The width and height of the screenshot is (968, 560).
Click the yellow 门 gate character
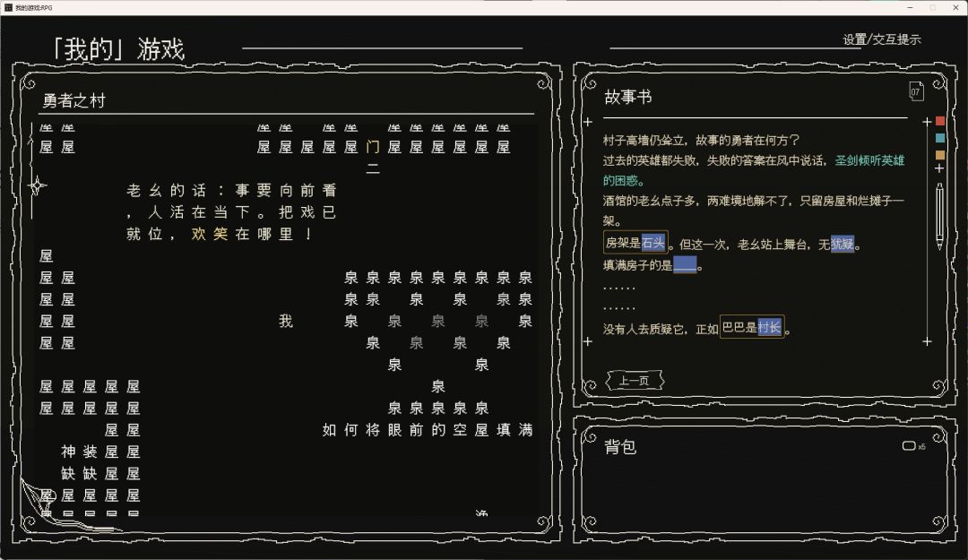coord(372,147)
